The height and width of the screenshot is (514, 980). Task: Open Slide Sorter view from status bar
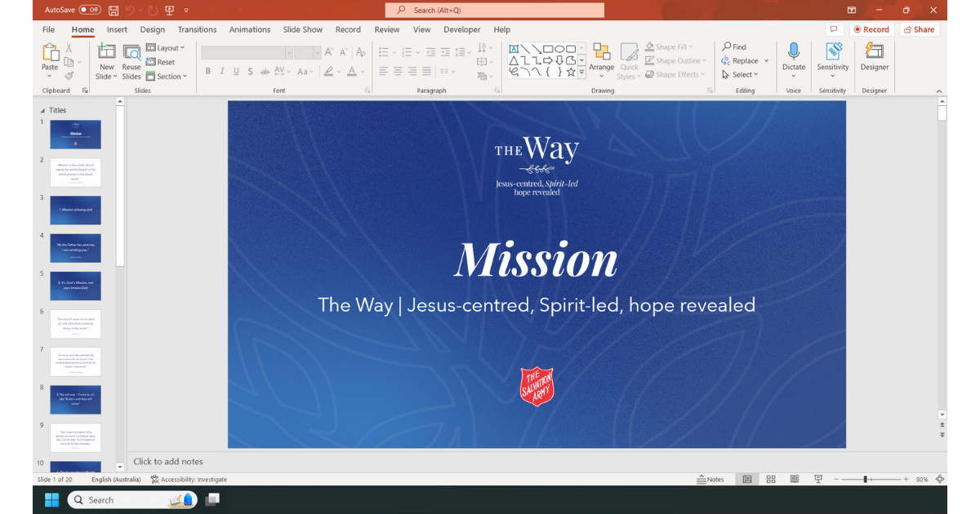770,480
